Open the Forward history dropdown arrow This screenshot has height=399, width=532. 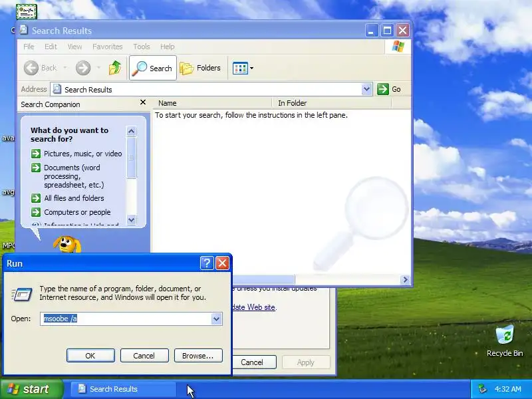pyautogui.click(x=98, y=68)
